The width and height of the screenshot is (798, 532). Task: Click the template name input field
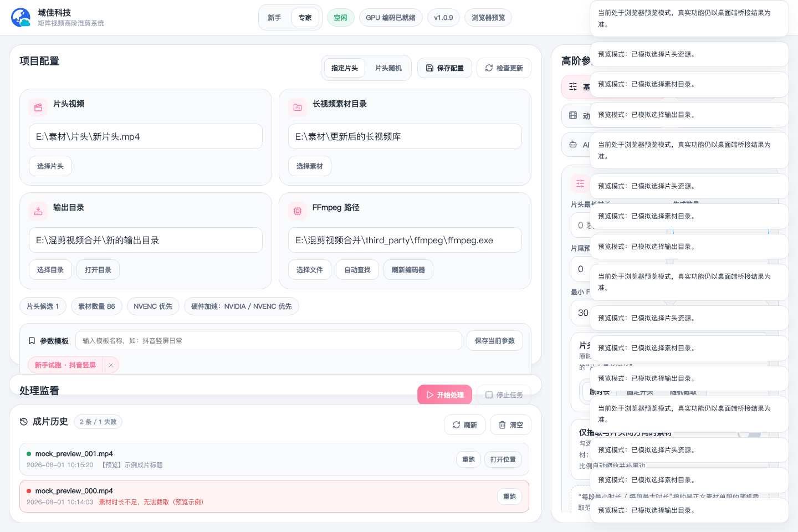269,341
